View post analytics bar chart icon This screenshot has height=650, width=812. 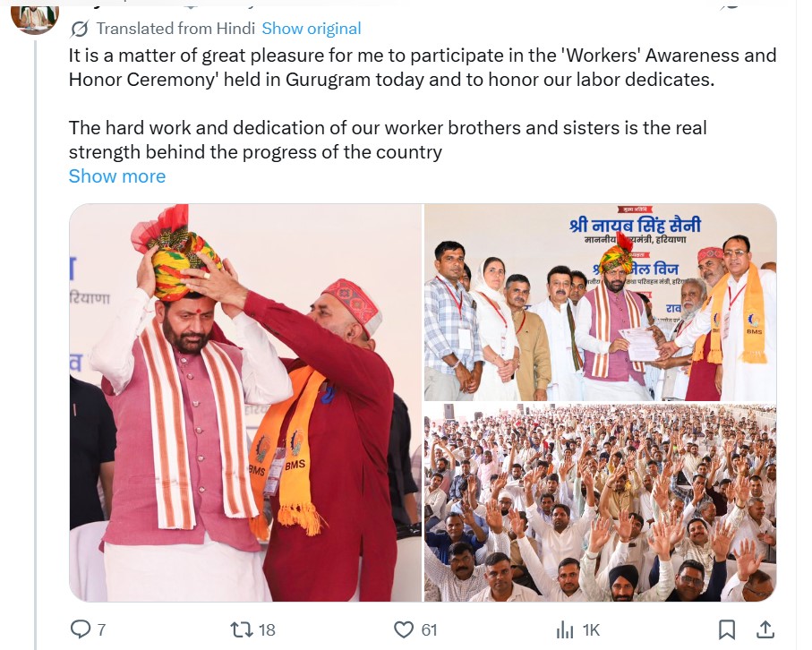(x=565, y=629)
